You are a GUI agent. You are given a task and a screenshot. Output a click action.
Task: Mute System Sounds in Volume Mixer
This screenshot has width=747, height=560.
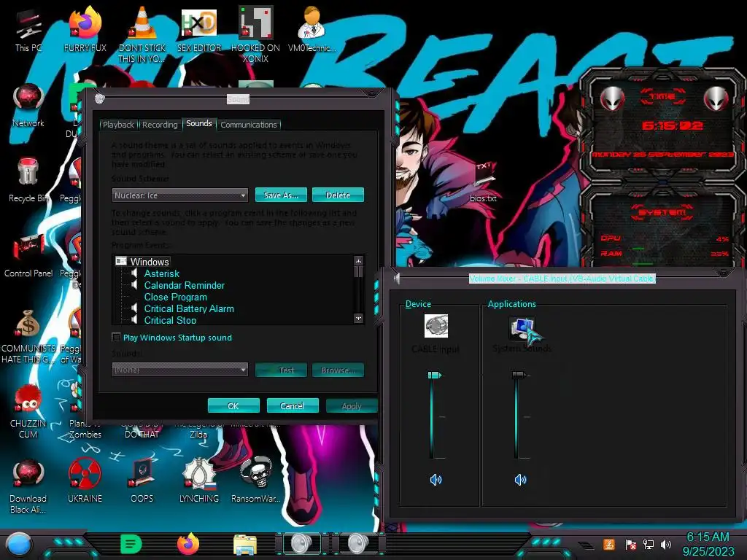[520, 480]
